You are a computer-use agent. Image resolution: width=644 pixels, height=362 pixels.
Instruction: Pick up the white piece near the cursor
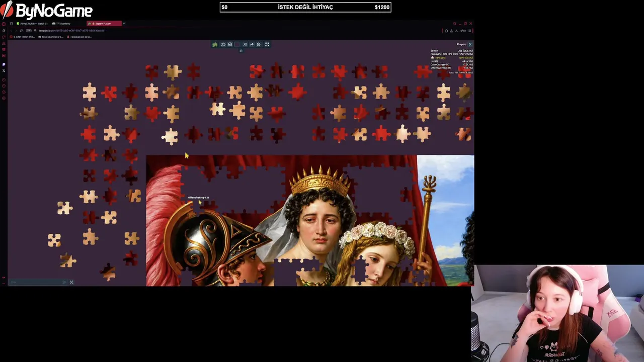point(170,136)
